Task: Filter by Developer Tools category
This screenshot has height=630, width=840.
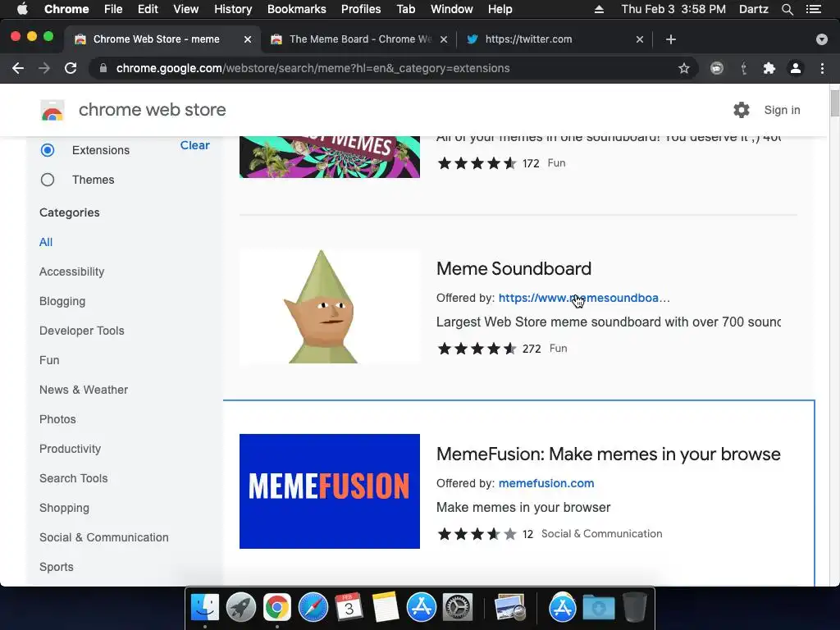Action: [81, 331]
